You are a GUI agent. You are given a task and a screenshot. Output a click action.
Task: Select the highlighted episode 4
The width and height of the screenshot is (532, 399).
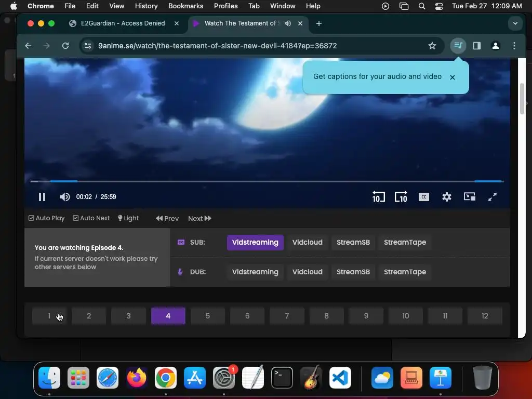coord(168,316)
